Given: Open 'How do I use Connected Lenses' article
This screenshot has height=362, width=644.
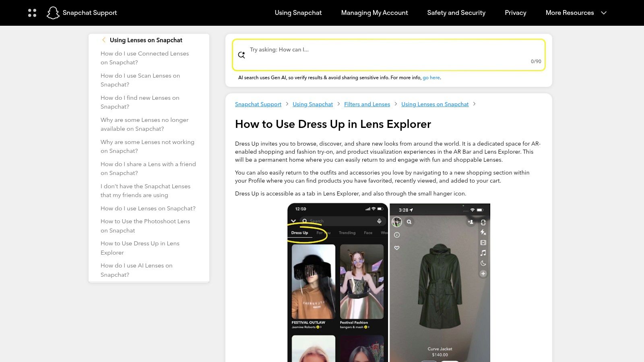Looking at the screenshot, I should (144, 58).
